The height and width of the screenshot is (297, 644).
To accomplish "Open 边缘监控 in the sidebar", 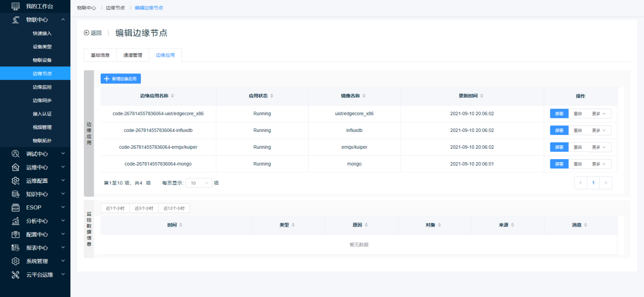I will pos(42,87).
